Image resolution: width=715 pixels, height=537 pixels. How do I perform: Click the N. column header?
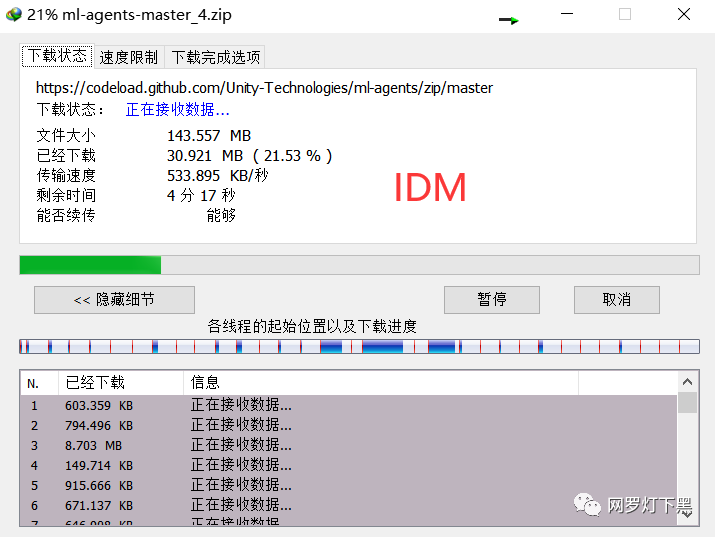[39, 382]
